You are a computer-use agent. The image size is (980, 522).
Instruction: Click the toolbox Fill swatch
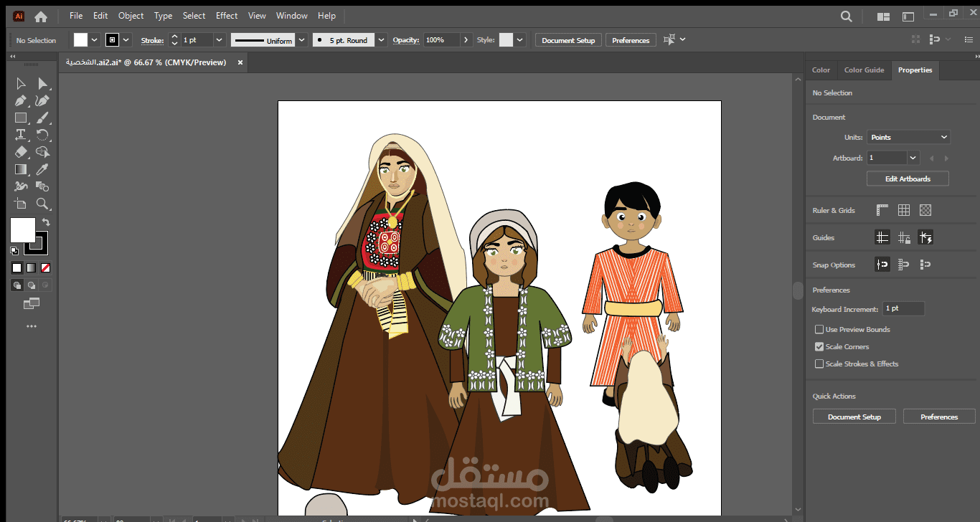click(22, 230)
